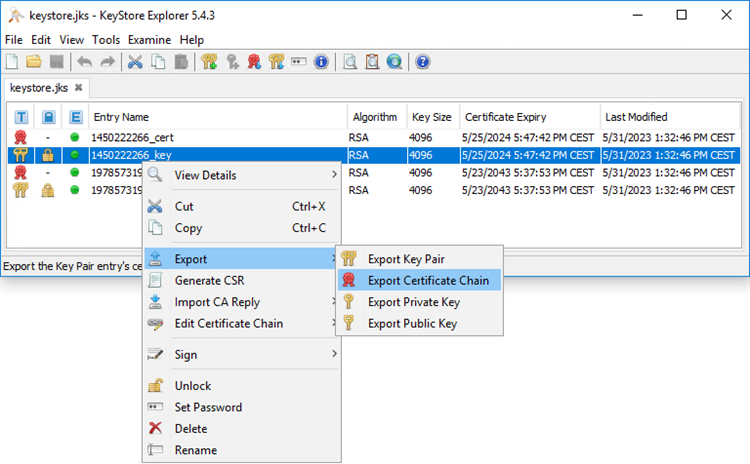The image size is (750, 464).
Task: Sort by Entry Name column header
Action: point(120,117)
